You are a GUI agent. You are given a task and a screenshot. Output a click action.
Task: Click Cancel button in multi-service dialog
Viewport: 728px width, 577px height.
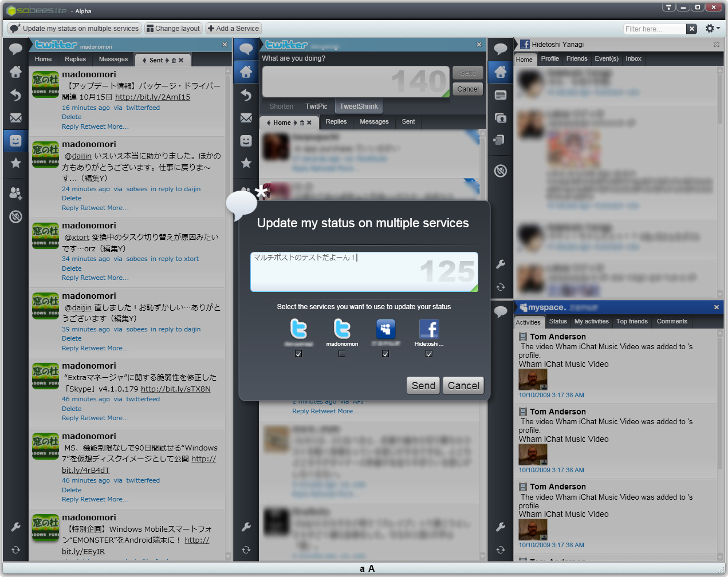(x=463, y=385)
